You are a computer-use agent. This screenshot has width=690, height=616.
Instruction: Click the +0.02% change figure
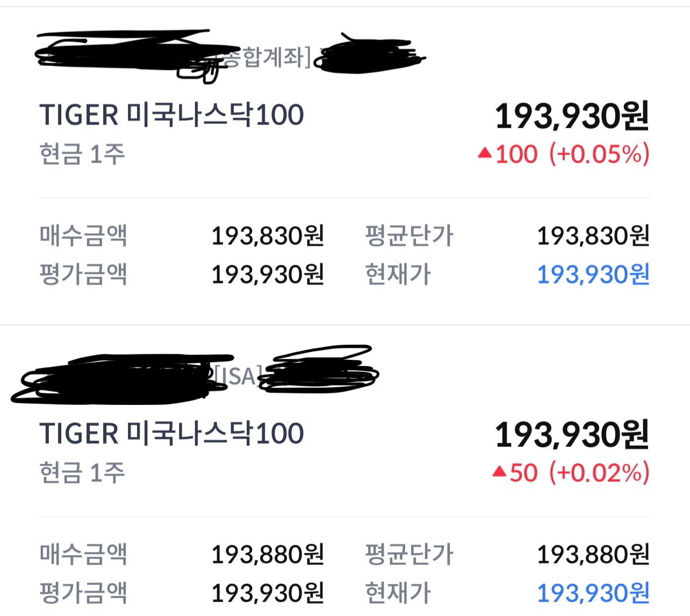click(599, 472)
